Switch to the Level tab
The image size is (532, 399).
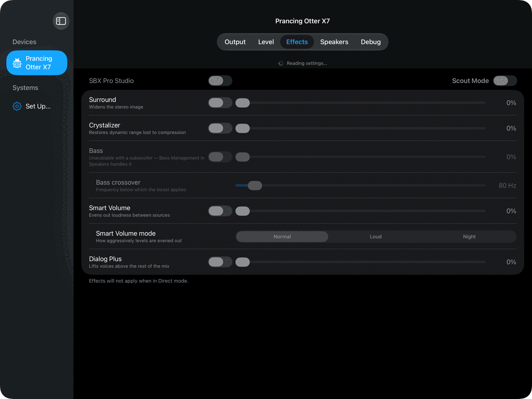click(266, 42)
